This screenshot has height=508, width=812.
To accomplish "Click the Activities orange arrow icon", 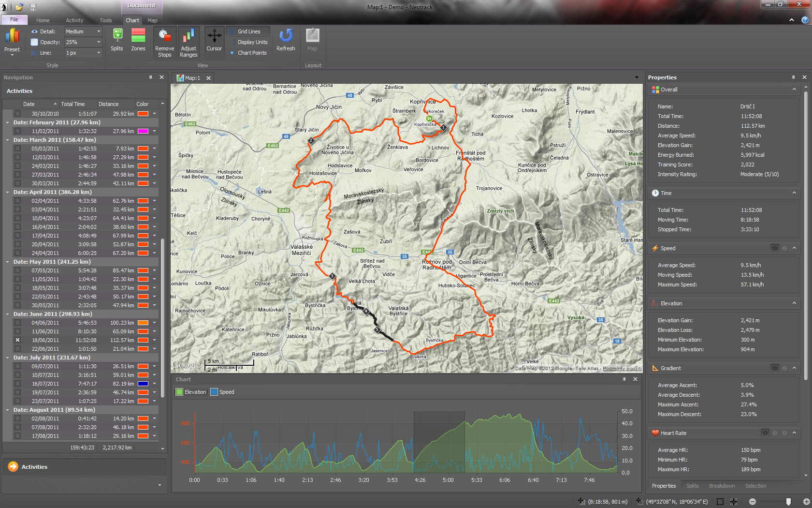I will [x=13, y=466].
